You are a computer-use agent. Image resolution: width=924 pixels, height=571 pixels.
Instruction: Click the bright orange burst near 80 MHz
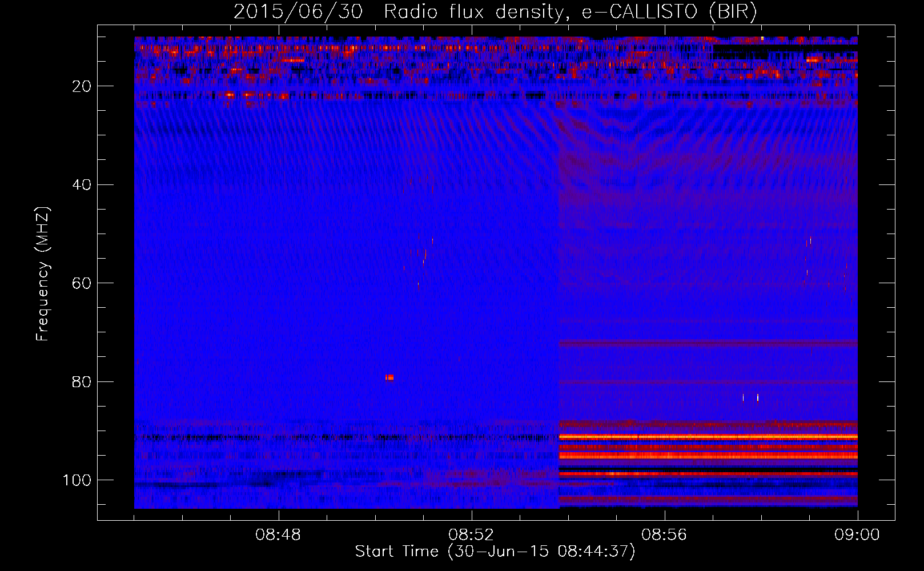pyautogui.click(x=389, y=377)
